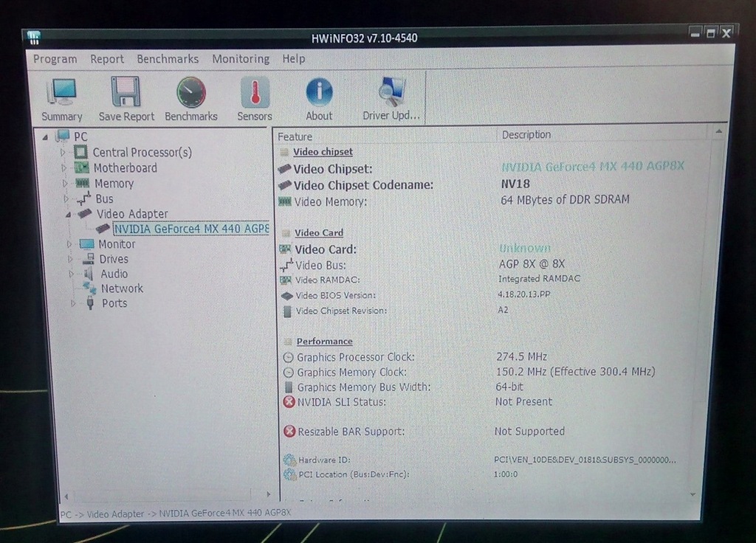The height and width of the screenshot is (543, 756).
Task: Select the Network tree item
Action: click(x=122, y=288)
